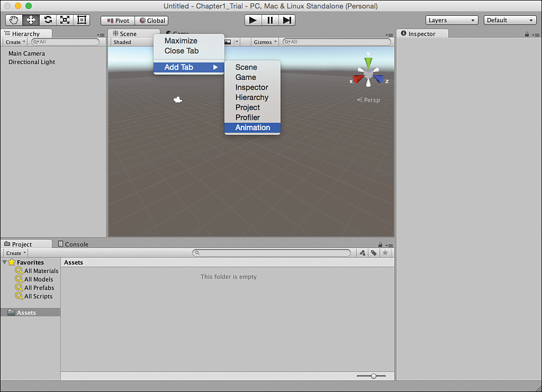
Task: Select the Assets folder in tree
Action: [x=30, y=312]
